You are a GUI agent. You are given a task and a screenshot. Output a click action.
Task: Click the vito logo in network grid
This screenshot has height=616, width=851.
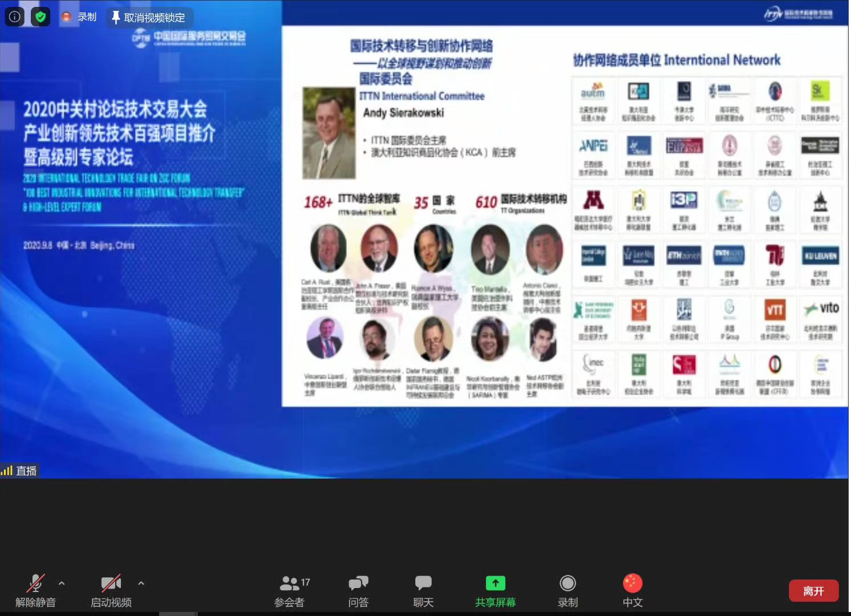tap(821, 309)
